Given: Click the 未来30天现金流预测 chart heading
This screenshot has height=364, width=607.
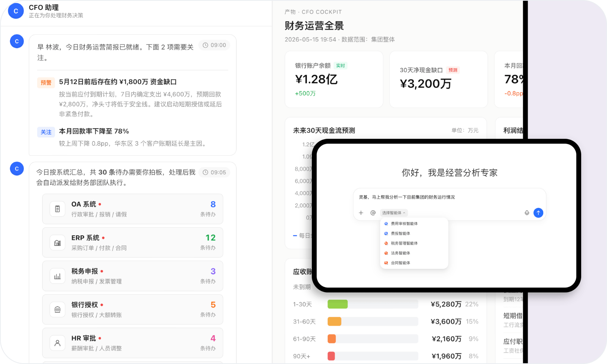Looking at the screenshot, I should (324, 130).
